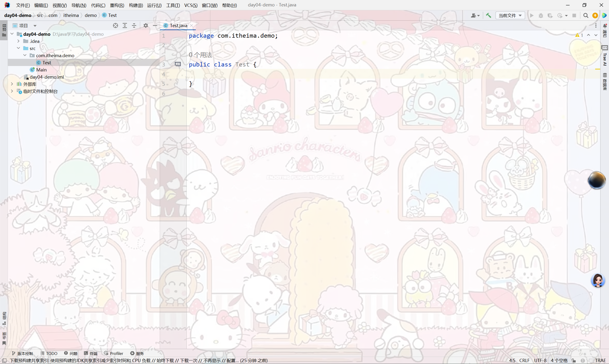Viewport: 609px width, 364px height.
Task: Open the Build menu
Action: tap(136, 5)
